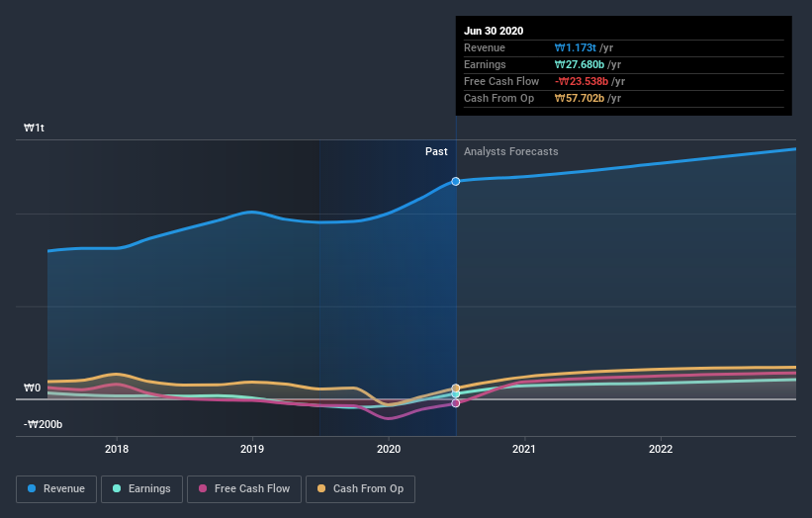Click the Revenue row label in tooltip
Image resolution: width=812 pixels, height=518 pixels.
485,47
